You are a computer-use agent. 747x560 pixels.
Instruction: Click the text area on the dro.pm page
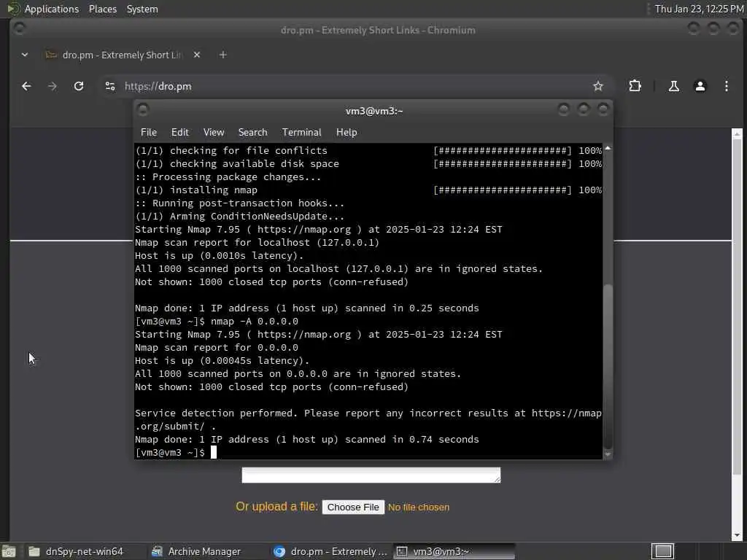pos(371,475)
